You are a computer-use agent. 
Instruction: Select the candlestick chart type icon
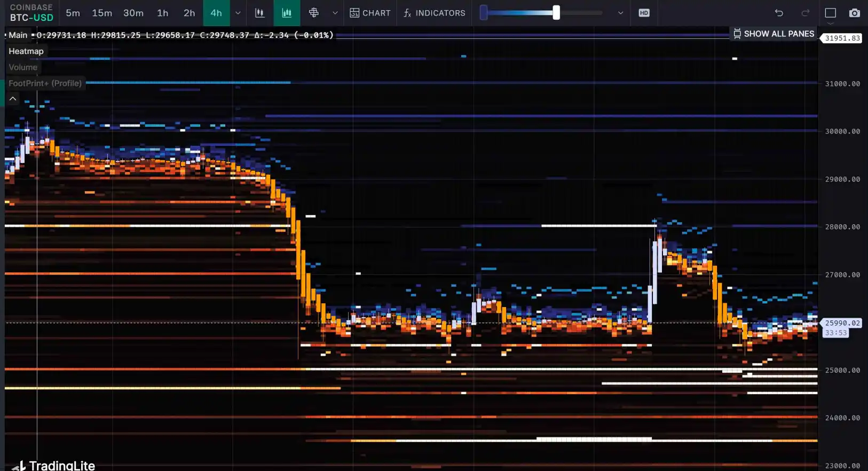pos(259,13)
